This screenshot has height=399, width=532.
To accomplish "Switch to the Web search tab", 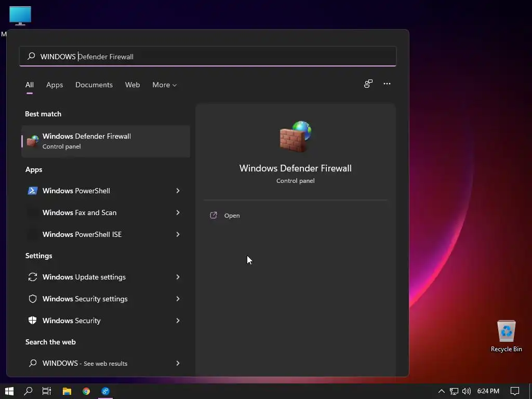I will coord(132,85).
